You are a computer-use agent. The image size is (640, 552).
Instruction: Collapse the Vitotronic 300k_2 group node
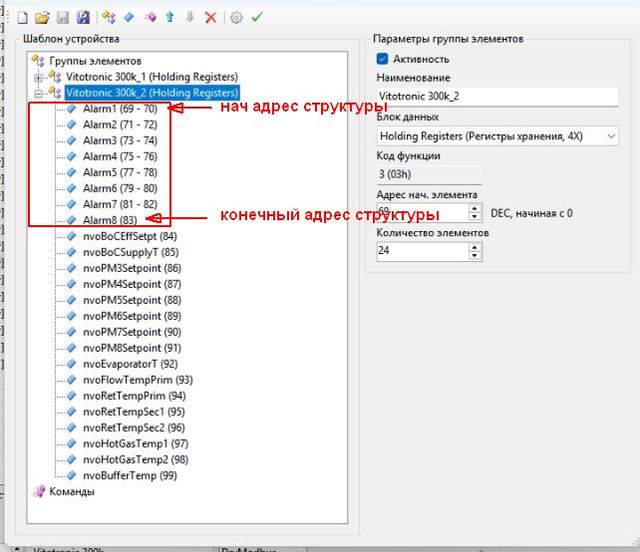pyautogui.click(x=38, y=93)
